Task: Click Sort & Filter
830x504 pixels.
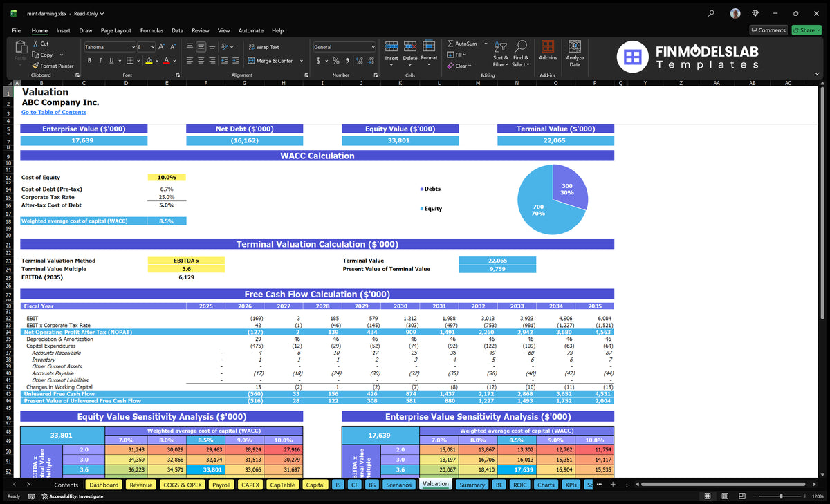Action: 501,53
